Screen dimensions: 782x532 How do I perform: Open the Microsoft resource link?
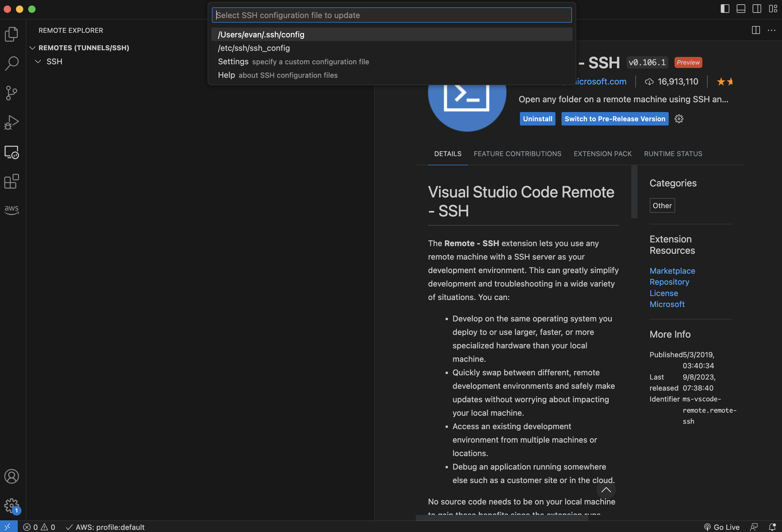(x=667, y=304)
